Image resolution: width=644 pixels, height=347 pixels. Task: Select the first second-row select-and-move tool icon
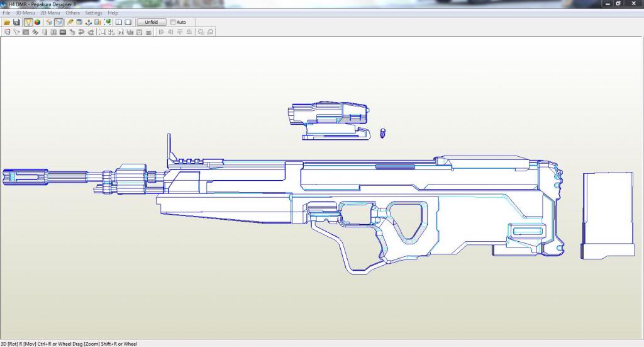tap(7, 32)
